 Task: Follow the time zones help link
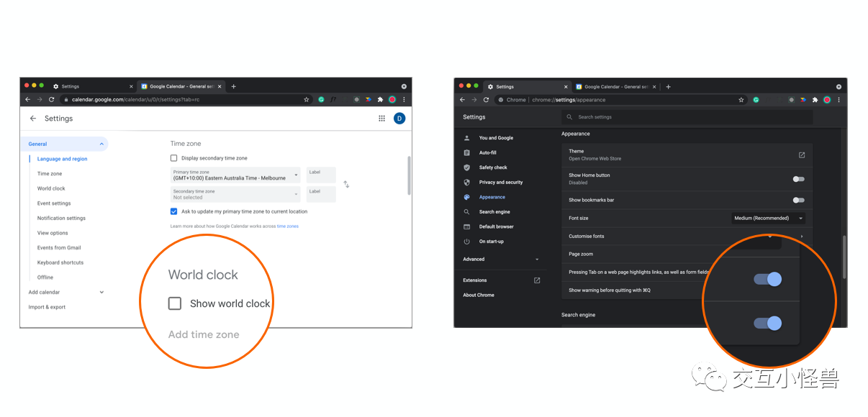(288, 226)
